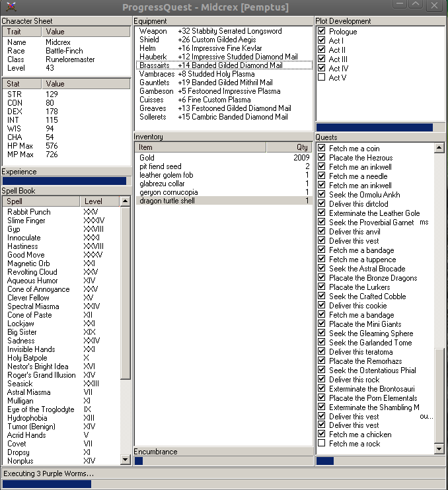Select the Gauntlets equipment row
448x490 pixels.
click(224, 83)
